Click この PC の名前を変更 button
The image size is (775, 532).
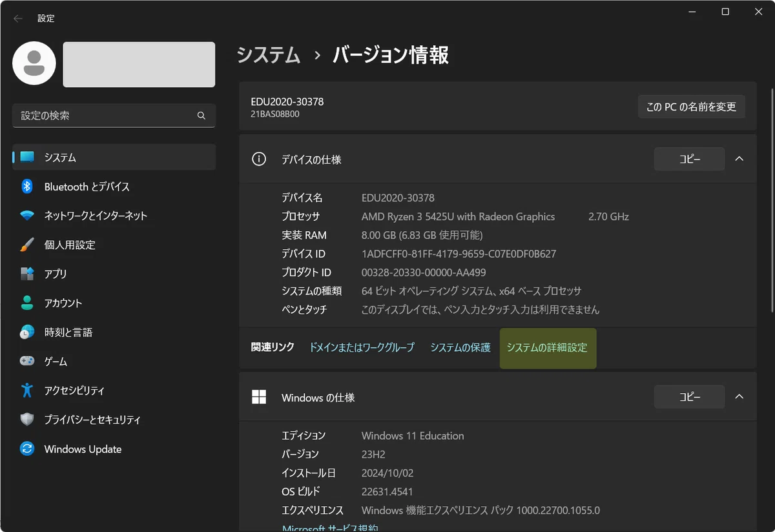691,107
